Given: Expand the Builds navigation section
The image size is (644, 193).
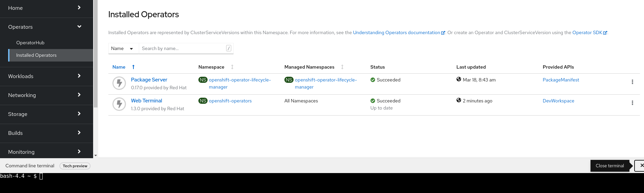Looking at the screenshot, I should click(x=46, y=133).
